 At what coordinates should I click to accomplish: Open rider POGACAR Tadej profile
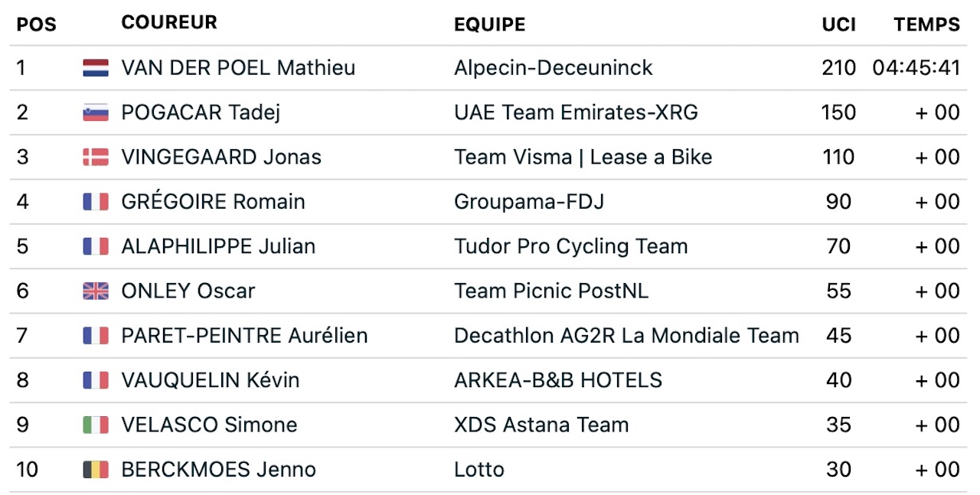pyautogui.click(x=201, y=112)
